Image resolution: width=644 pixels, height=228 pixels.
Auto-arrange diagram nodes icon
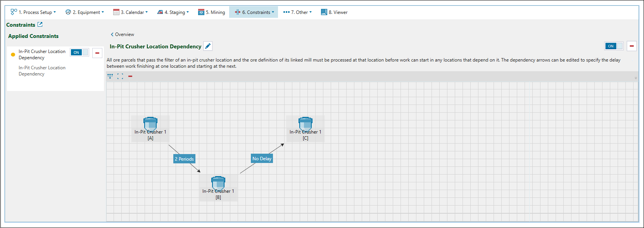[110, 76]
